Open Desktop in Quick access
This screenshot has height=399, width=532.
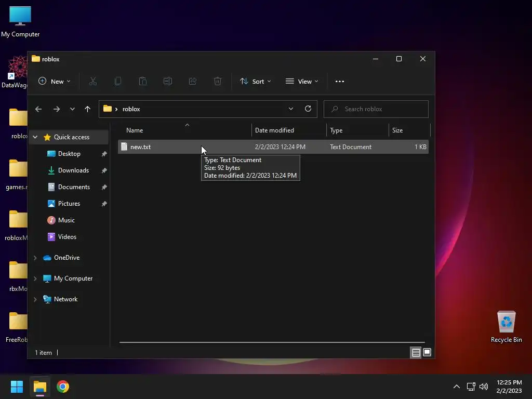pos(69,154)
